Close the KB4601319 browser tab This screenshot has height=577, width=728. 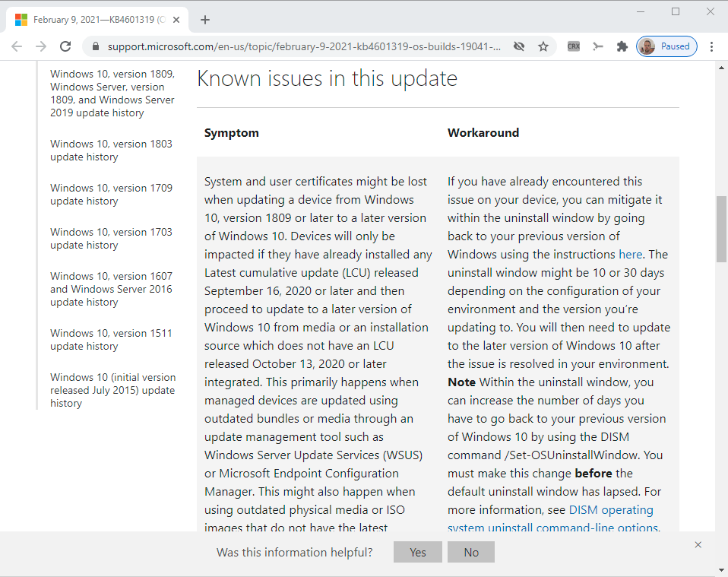tap(176, 20)
